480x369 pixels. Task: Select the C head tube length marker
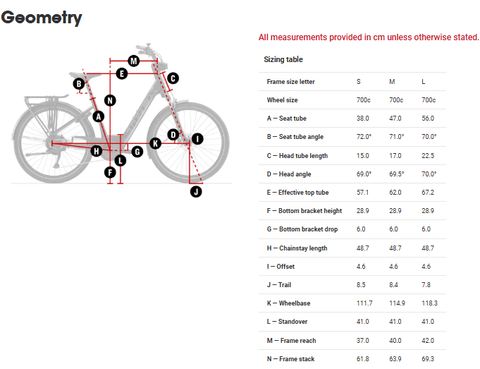click(x=173, y=78)
